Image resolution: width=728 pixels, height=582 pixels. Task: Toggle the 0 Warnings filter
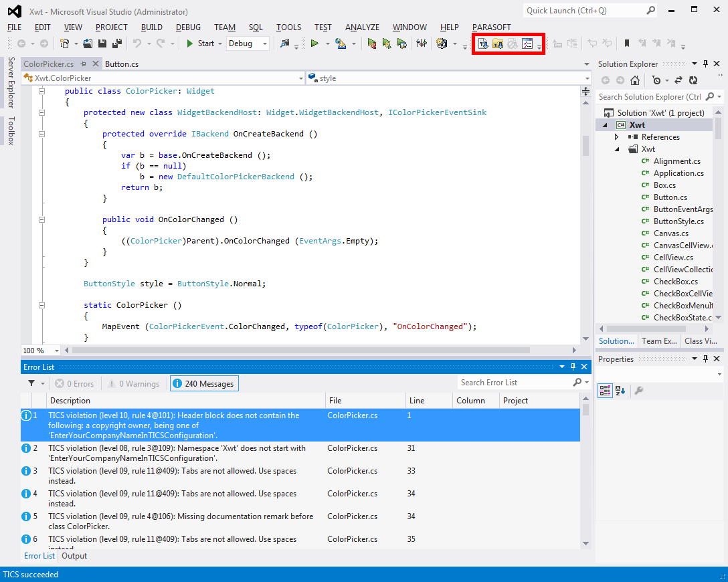click(133, 384)
